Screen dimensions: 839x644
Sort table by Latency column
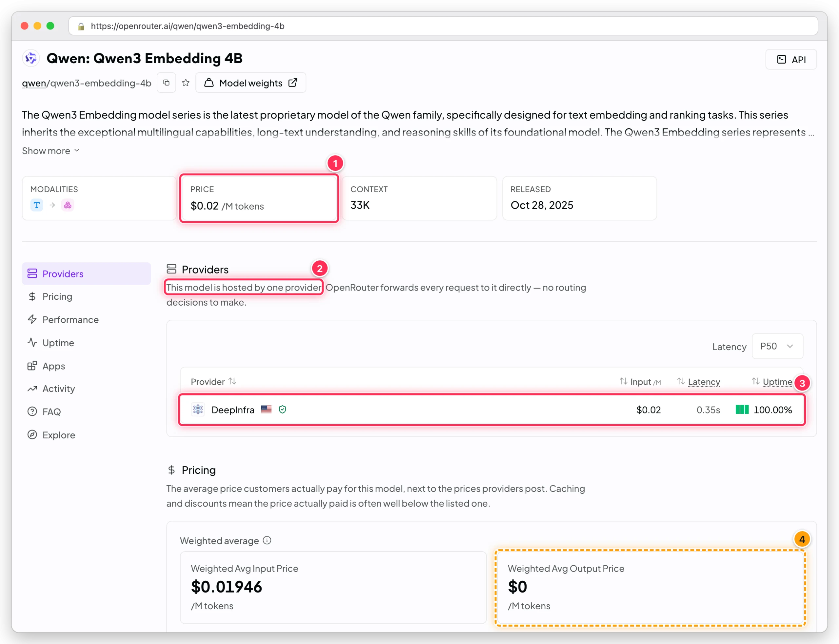coord(698,381)
